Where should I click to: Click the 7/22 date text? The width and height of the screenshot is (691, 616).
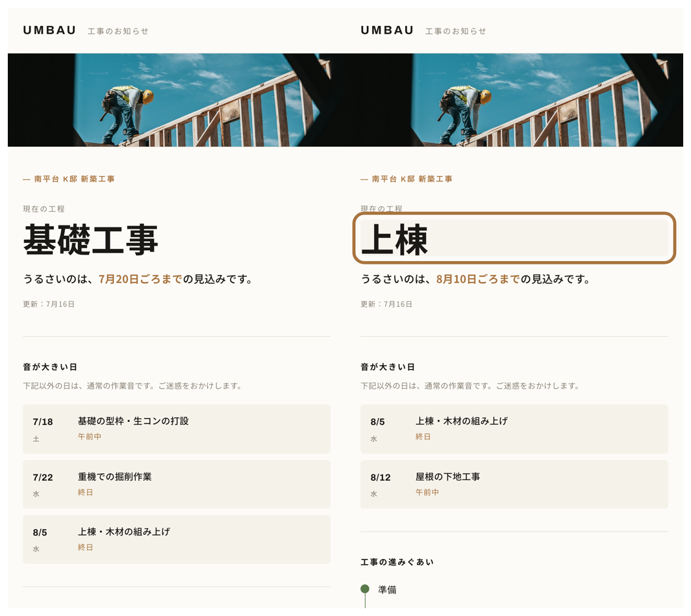click(43, 478)
